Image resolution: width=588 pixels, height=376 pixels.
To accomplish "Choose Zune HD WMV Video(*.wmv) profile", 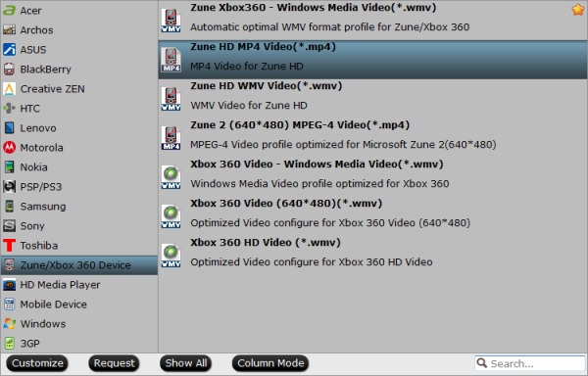I will click(x=372, y=99).
